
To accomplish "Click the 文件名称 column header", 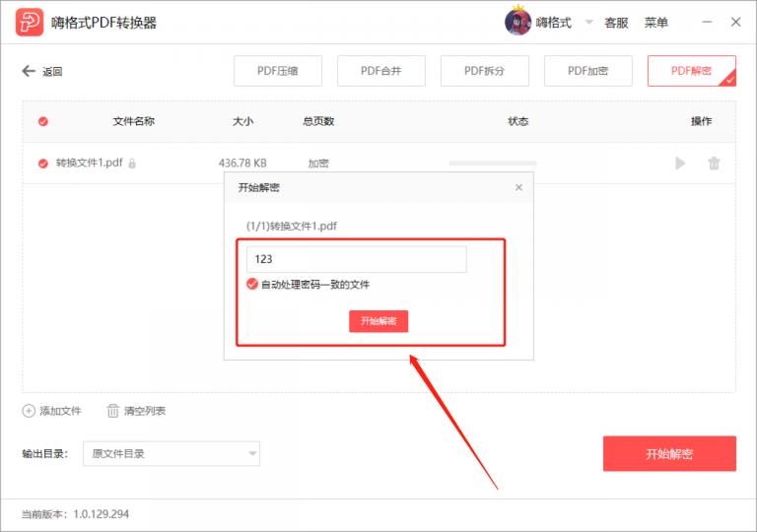I will (134, 121).
